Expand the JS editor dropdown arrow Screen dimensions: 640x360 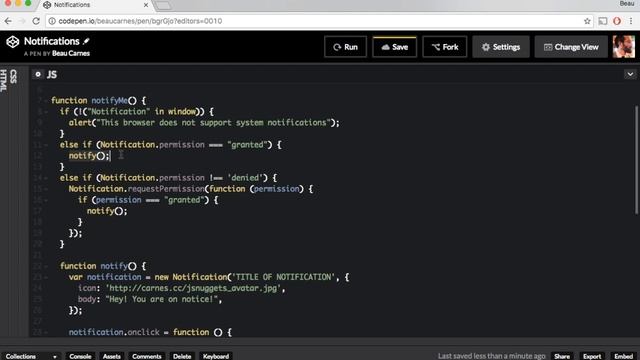(630, 74)
